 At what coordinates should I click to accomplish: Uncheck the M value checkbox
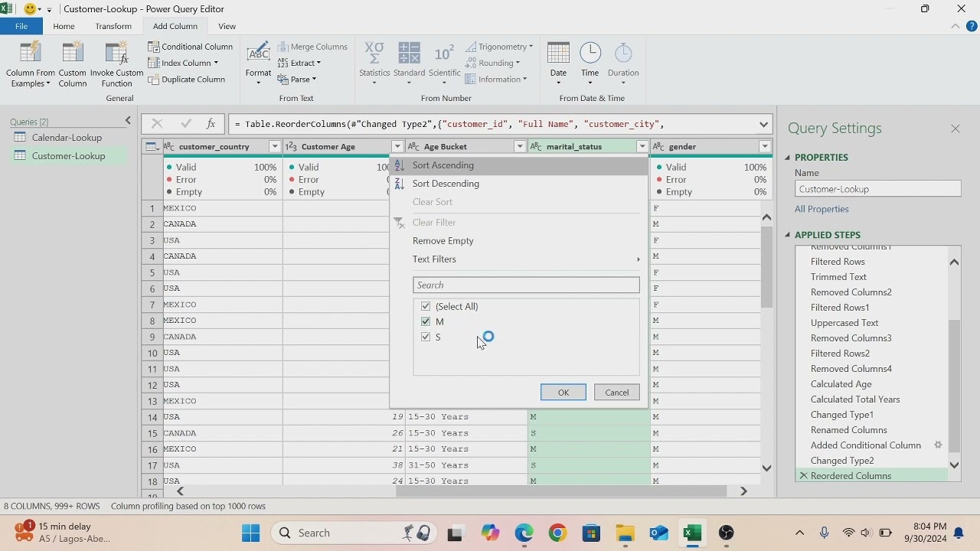[426, 321]
